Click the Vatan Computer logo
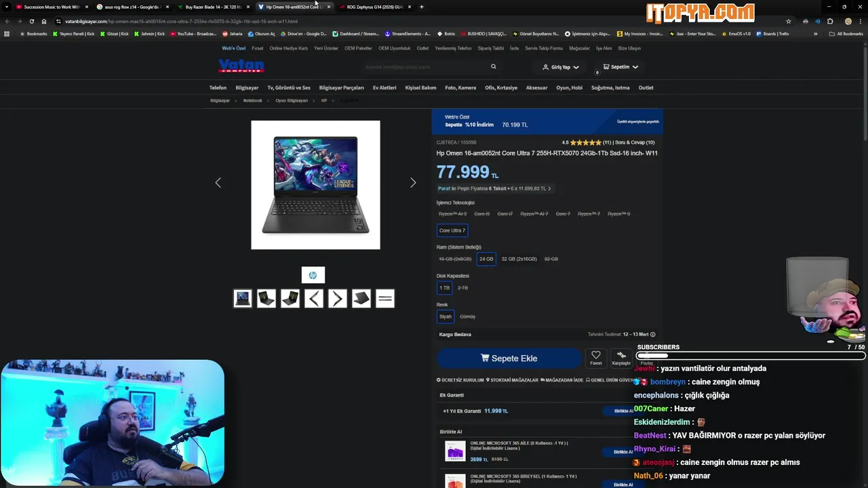 click(x=241, y=66)
